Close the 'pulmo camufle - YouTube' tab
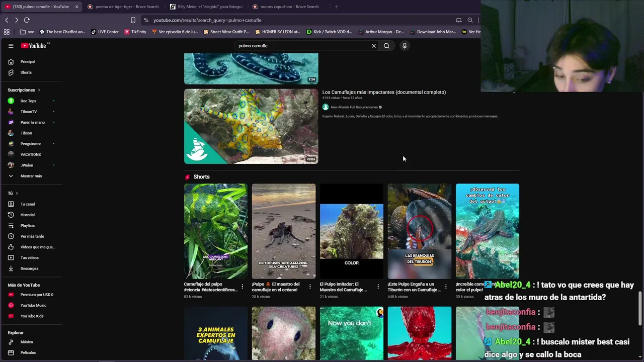Image resolution: width=644 pixels, height=362 pixels. pyautogui.click(x=76, y=7)
